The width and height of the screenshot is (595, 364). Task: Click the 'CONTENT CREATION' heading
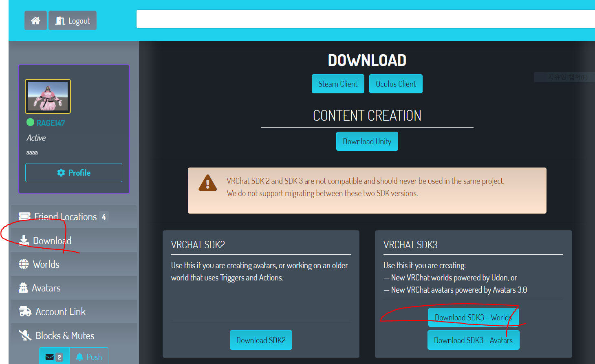tap(367, 116)
